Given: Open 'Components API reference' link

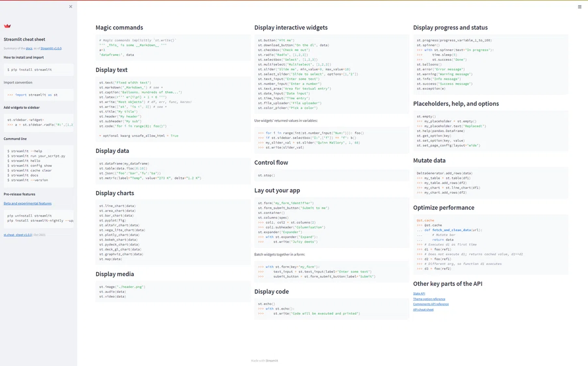Looking at the screenshot, I should pos(431,304).
